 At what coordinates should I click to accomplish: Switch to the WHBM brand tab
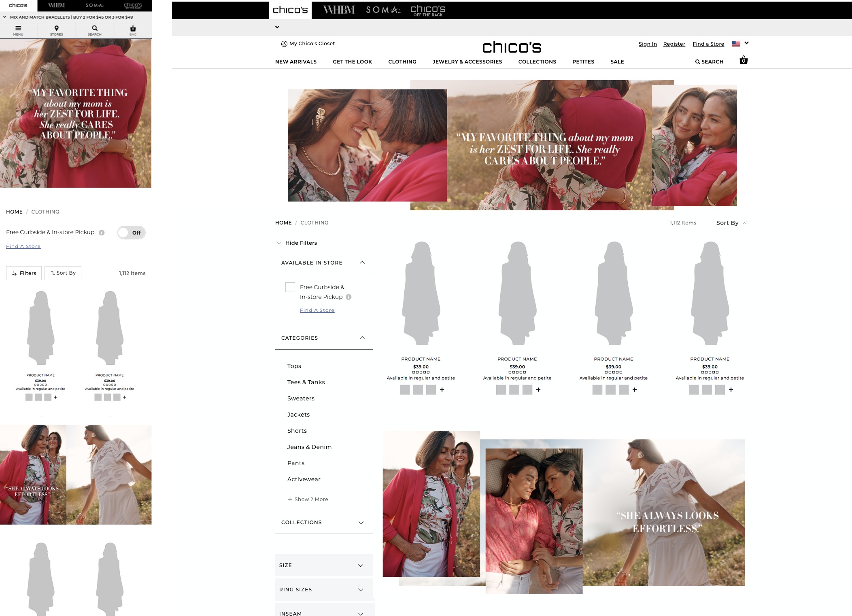coord(339,10)
